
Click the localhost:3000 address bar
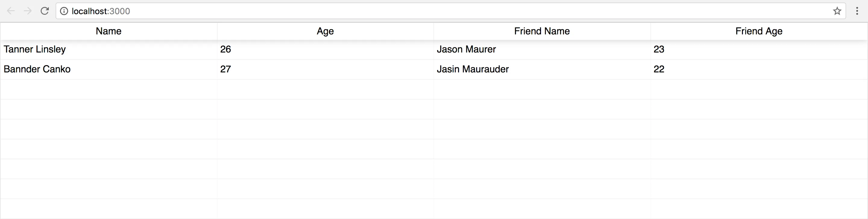coord(438,11)
